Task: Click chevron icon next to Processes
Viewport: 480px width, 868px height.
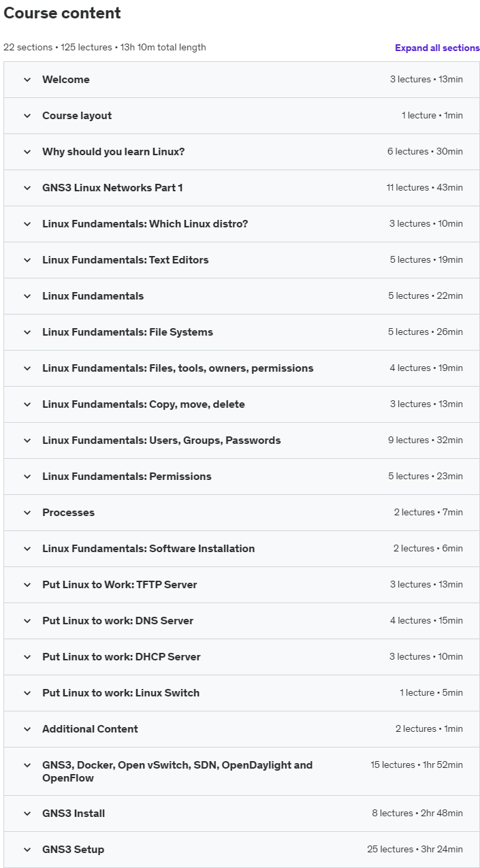Action: coord(27,513)
